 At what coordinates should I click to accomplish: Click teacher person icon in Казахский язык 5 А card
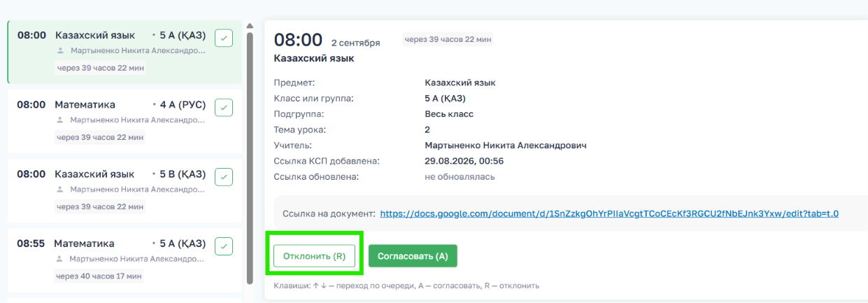point(61,51)
